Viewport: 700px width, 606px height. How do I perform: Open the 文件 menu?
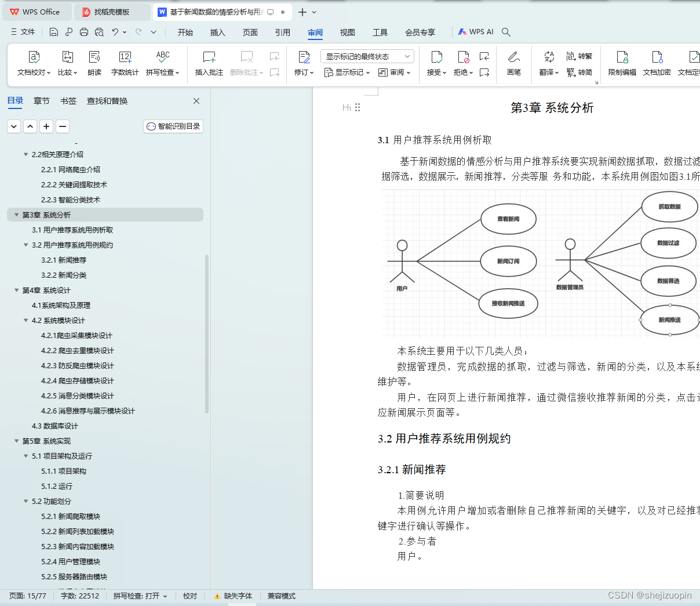(23, 32)
